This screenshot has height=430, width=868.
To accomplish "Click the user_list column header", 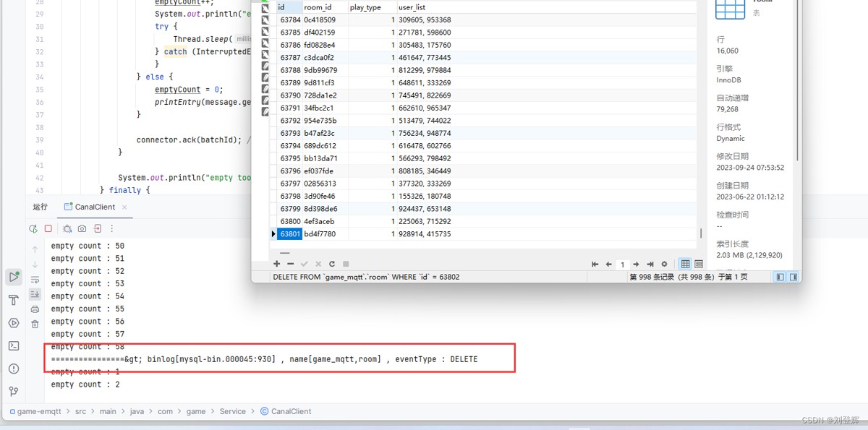I will click(x=546, y=7).
